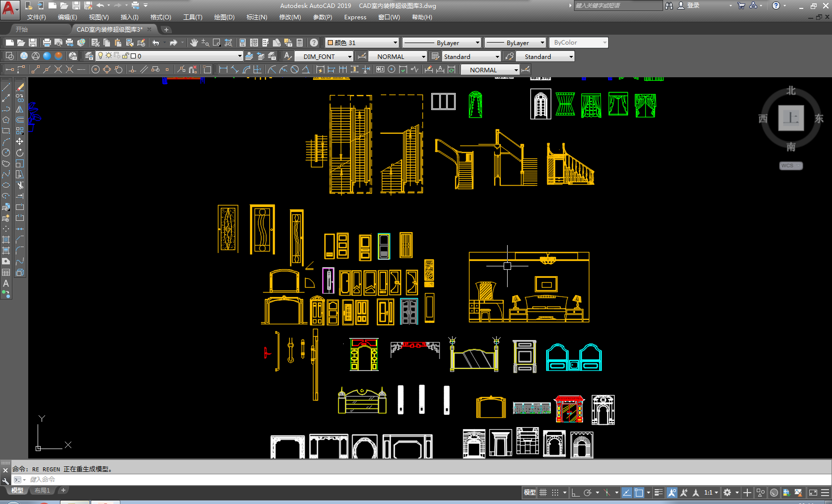Click the WCS coordinate system button
The height and width of the screenshot is (504, 832).
[790, 166]
